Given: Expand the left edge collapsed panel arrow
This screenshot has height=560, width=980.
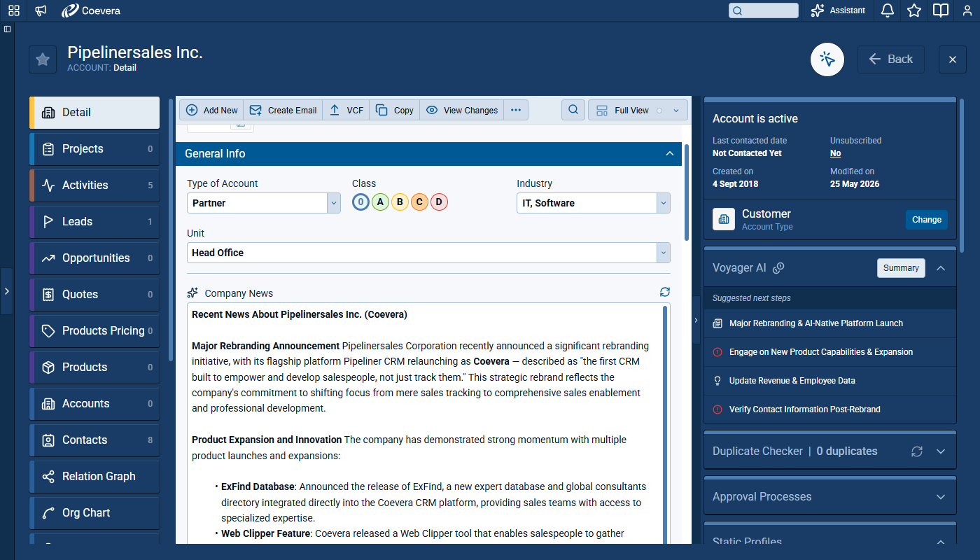Looking at the screenshot, I should [6, 290].
